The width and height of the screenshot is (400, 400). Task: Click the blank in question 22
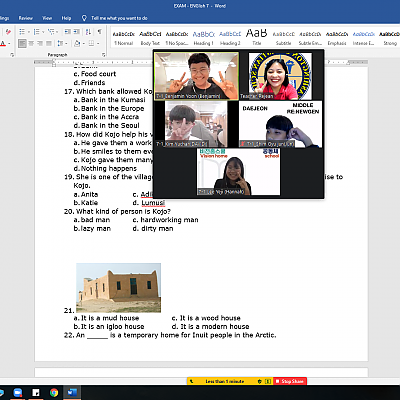tap(97, 335)
